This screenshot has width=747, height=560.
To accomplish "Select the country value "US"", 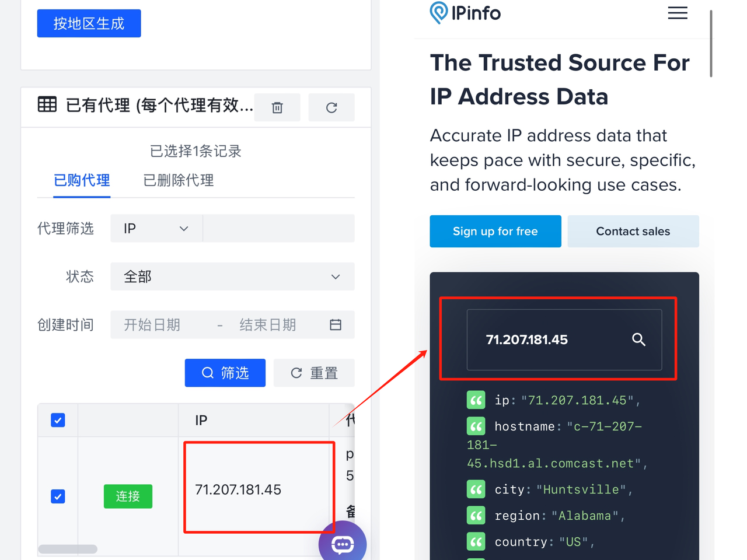I will pos(574,542).
